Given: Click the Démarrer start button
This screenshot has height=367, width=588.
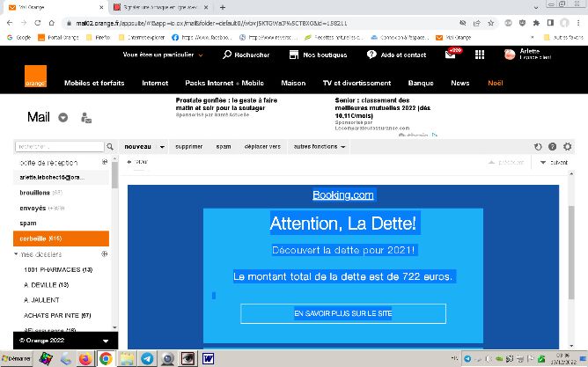Looking at the screenshot, I should [x=16, y=359].
